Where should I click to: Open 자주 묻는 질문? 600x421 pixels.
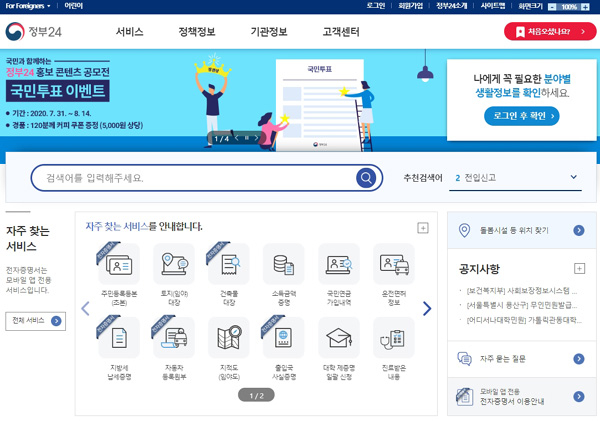[x=522, y=359]
